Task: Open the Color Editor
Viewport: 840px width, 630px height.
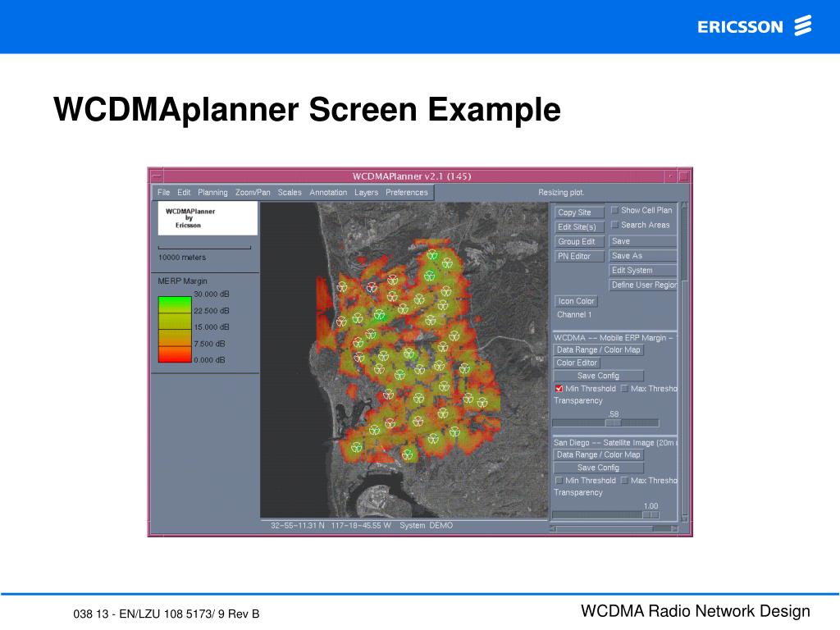Action: (x=577, y=363)
